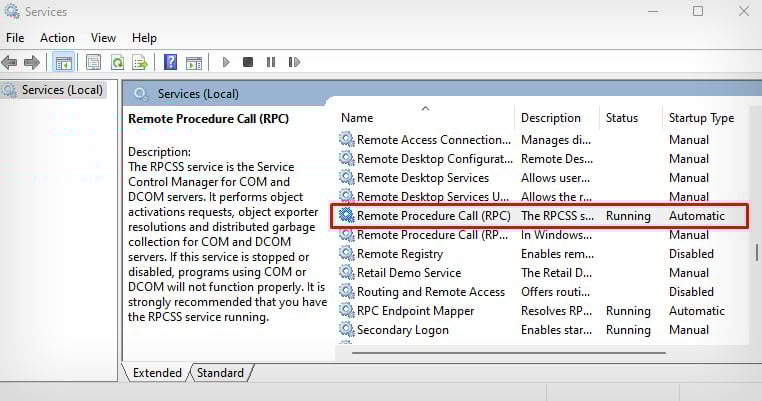Viewport: 762px width, 401px height.
Task: Select the Remote Registry service
Action: [542, 254]
